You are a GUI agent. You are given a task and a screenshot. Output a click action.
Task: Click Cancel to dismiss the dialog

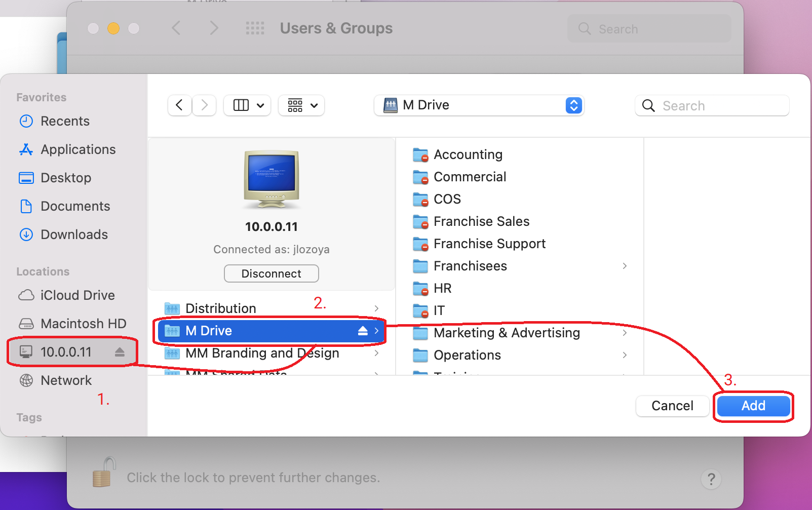coord(672,406)
